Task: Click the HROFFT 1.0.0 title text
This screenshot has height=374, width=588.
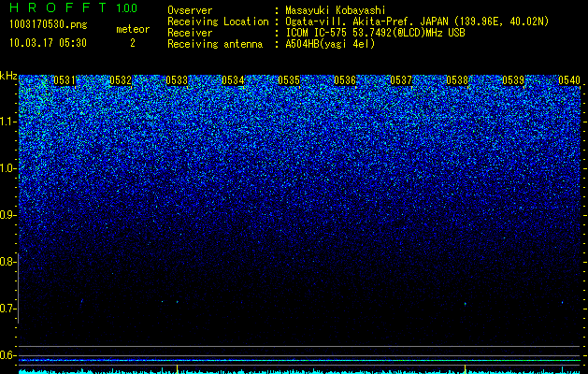Action: click(74, 7)
